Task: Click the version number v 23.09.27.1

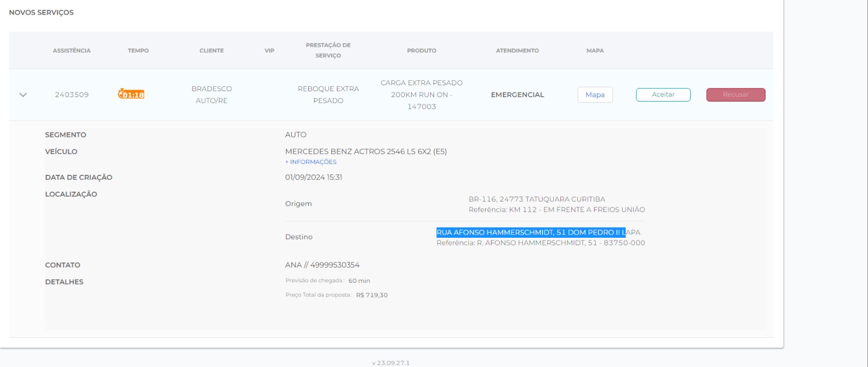Action: tap(391, 363)
